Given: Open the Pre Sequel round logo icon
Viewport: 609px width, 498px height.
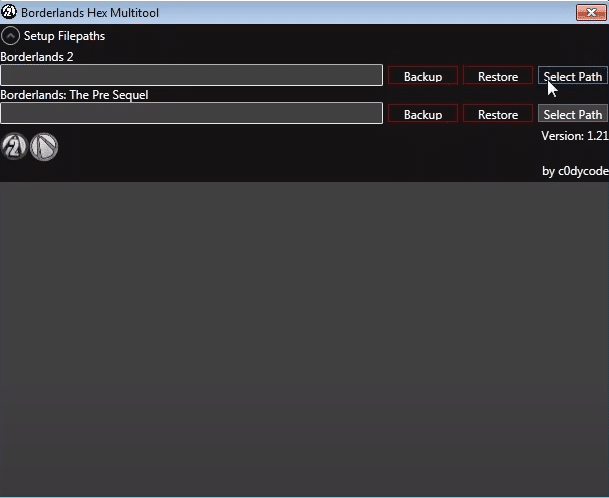Looking at the screenshot, I should click(44, 146).
